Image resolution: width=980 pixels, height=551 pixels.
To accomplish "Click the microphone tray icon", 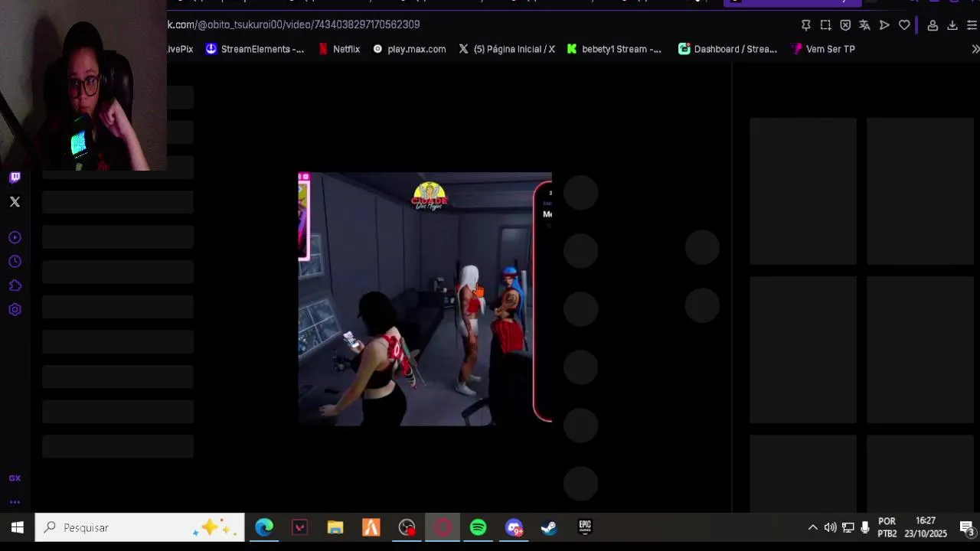I will tap(865, 527).
